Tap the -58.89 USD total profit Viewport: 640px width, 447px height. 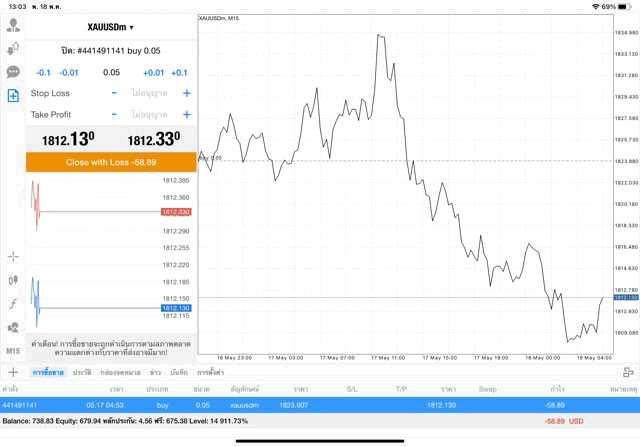[564, 421]
